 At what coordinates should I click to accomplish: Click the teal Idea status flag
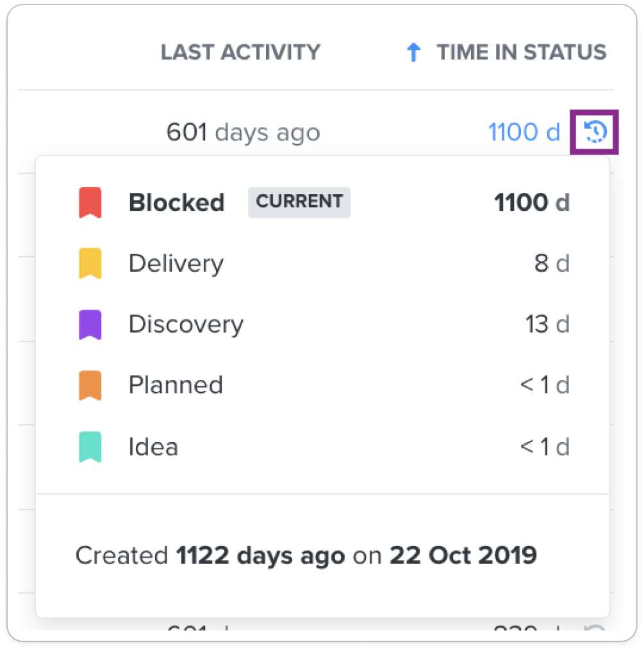[90, 447]
